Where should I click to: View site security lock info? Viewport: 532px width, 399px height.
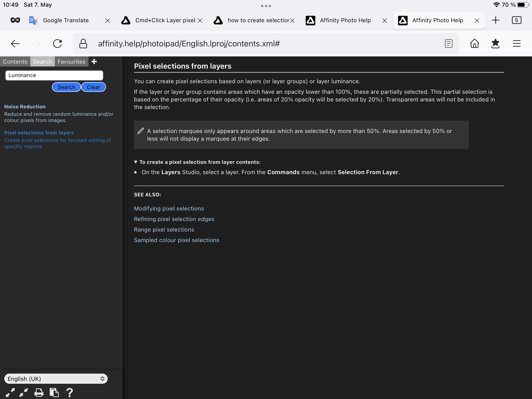pos(83,44)
